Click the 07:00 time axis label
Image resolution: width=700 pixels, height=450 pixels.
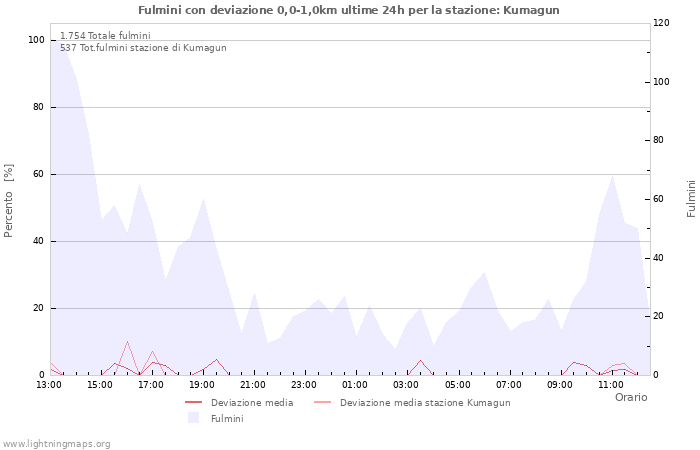[x=509, y=385]
